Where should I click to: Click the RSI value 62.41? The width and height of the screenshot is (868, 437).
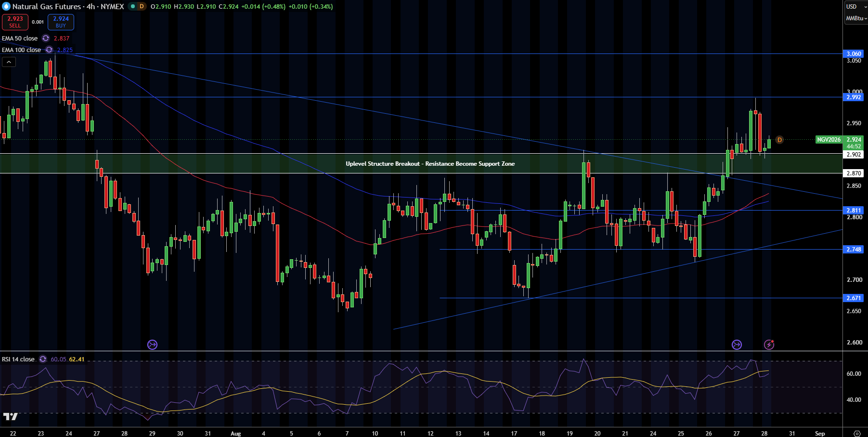pyautogui.click(x=77, y=359)
